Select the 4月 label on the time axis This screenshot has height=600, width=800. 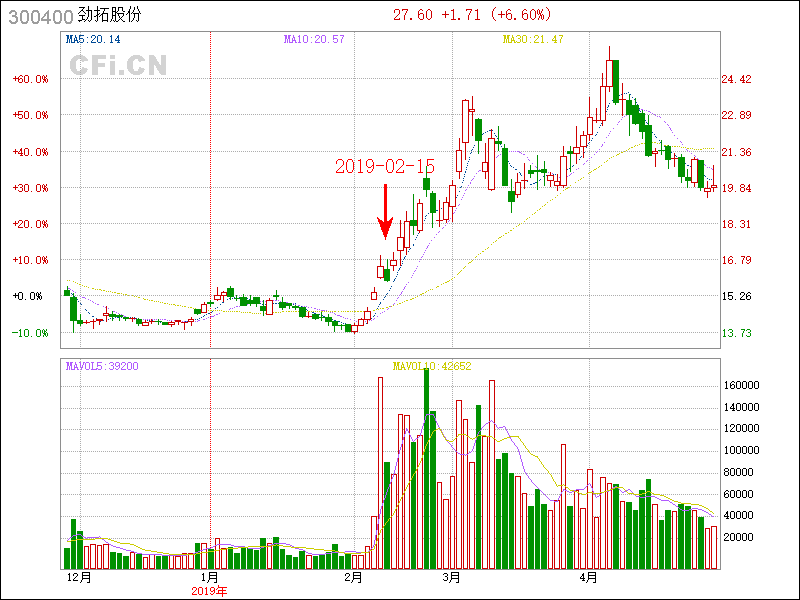[x=590, y=578]
